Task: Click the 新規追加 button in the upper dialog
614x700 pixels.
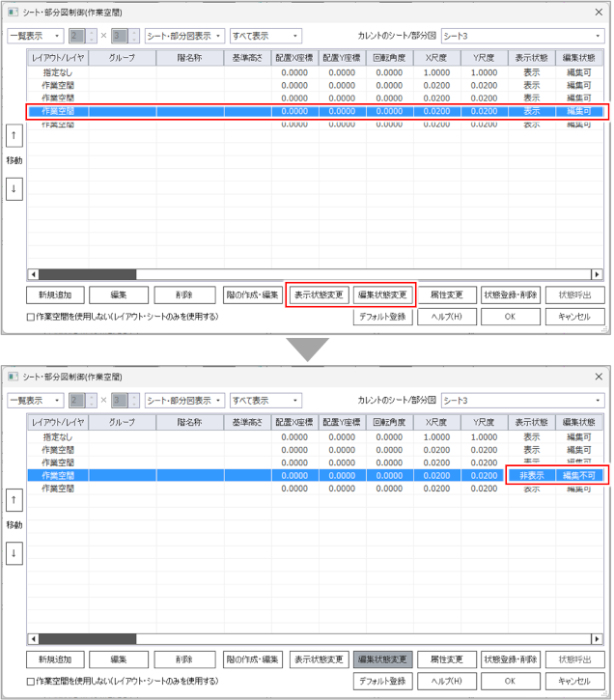Action: pyautogui.click(x=55, y=294)
